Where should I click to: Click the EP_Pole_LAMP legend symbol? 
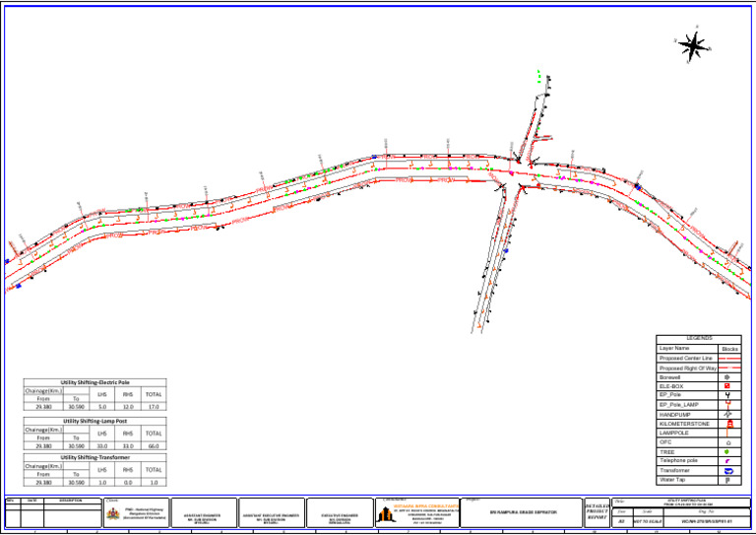[727, 405]
